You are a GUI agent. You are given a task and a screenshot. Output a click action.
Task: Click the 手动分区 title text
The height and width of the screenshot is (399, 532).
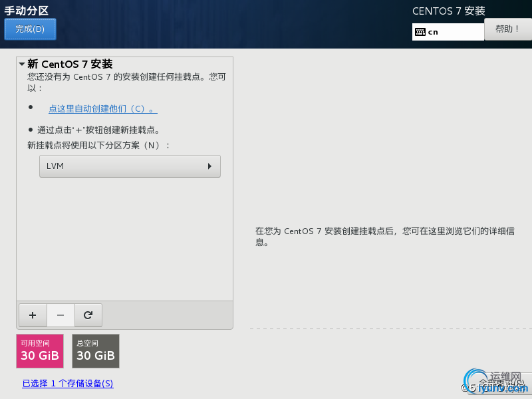click(x=27, y=11)
